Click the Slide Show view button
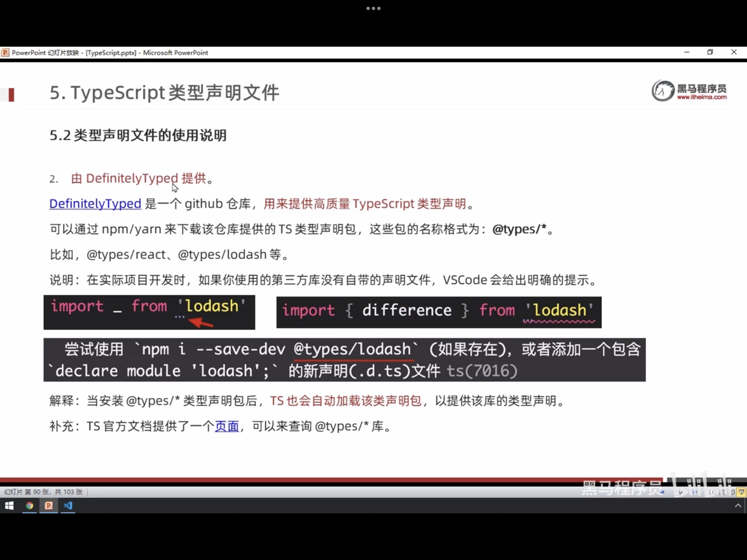 [x=741, y=492]
